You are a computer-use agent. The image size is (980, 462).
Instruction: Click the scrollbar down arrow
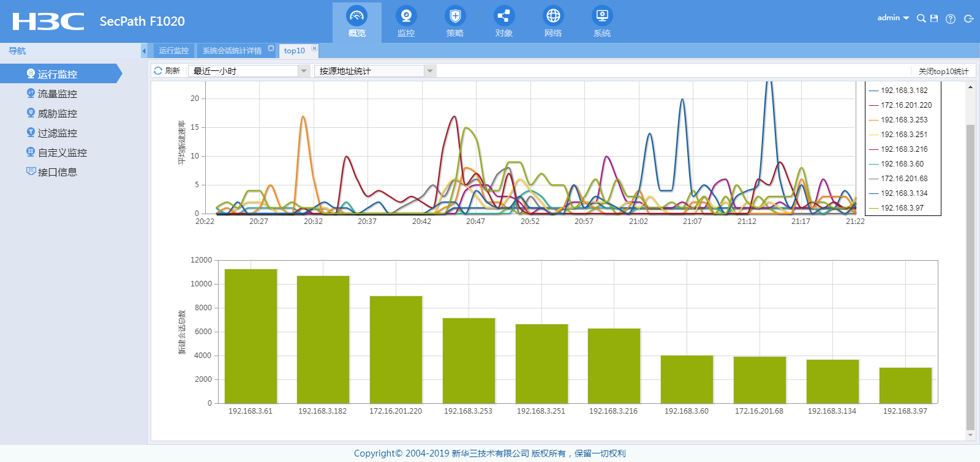[970, 435]
